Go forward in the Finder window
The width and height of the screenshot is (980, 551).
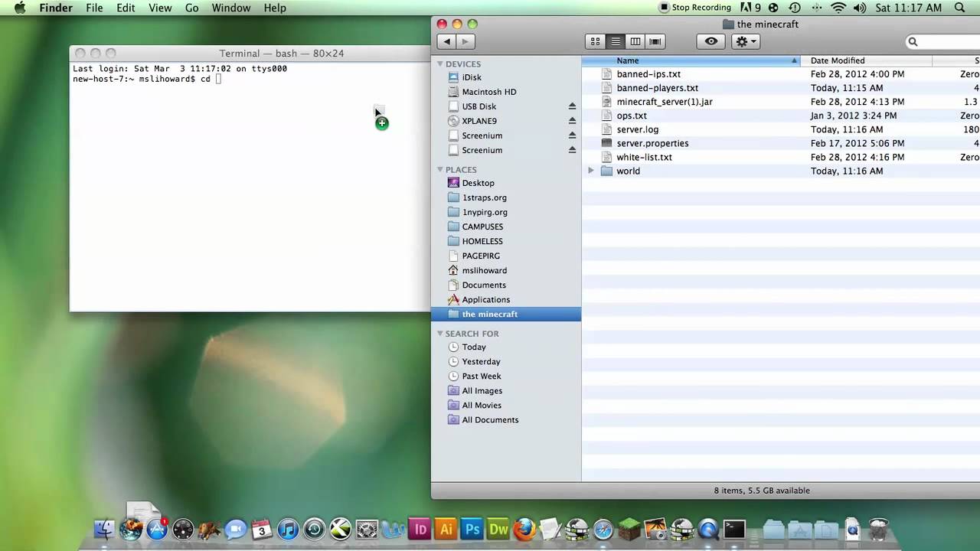click(465, 41)
